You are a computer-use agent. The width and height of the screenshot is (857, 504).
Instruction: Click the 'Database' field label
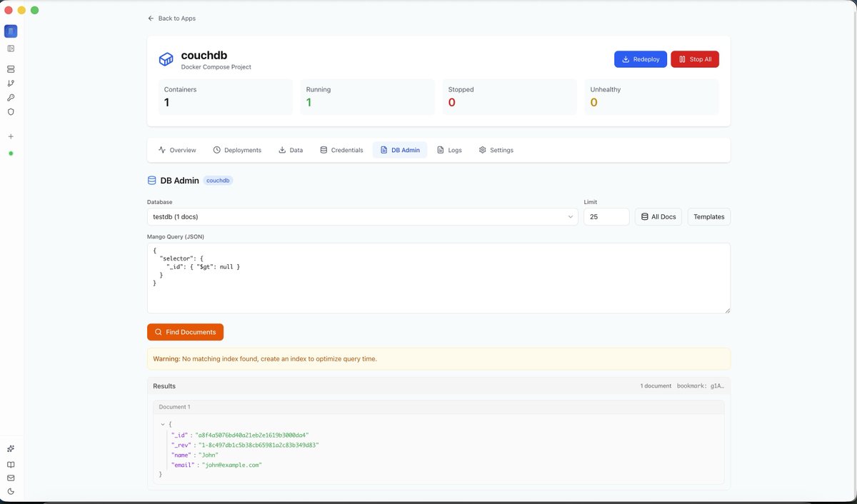point(160,202)
